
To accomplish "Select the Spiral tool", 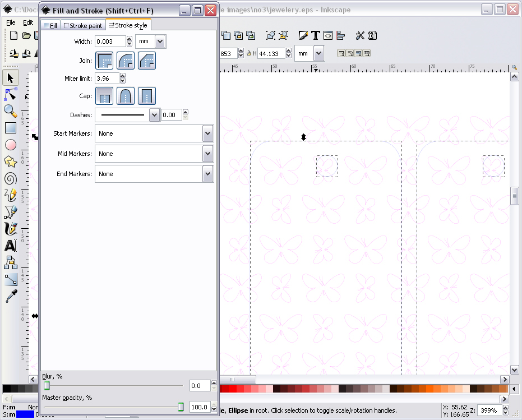I will click(x=10, y=178).
